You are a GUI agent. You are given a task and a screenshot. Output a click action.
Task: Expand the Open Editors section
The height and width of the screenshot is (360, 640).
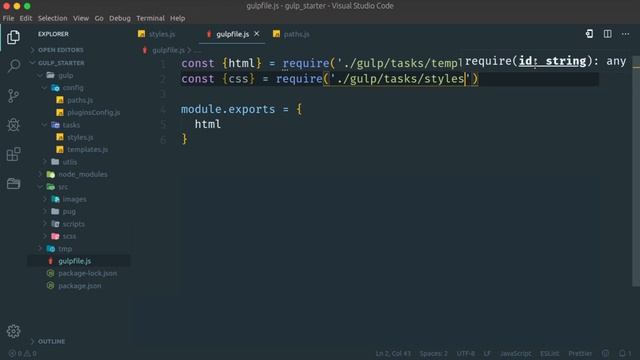point(60,50)
